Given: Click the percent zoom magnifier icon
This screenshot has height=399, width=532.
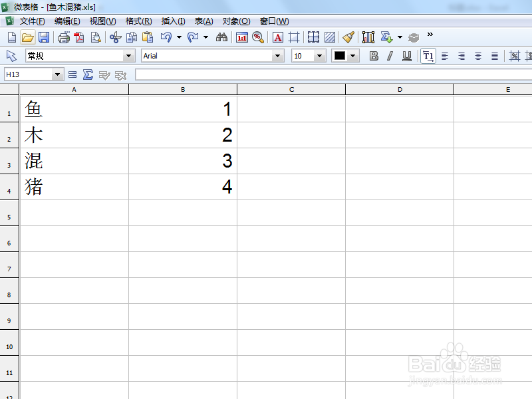Looking at the screenshot, I should 258,37.
